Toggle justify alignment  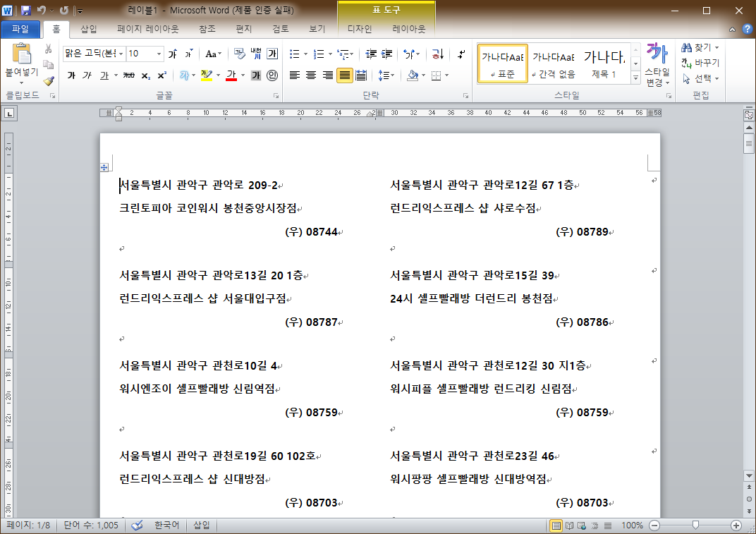pos(344,75)
